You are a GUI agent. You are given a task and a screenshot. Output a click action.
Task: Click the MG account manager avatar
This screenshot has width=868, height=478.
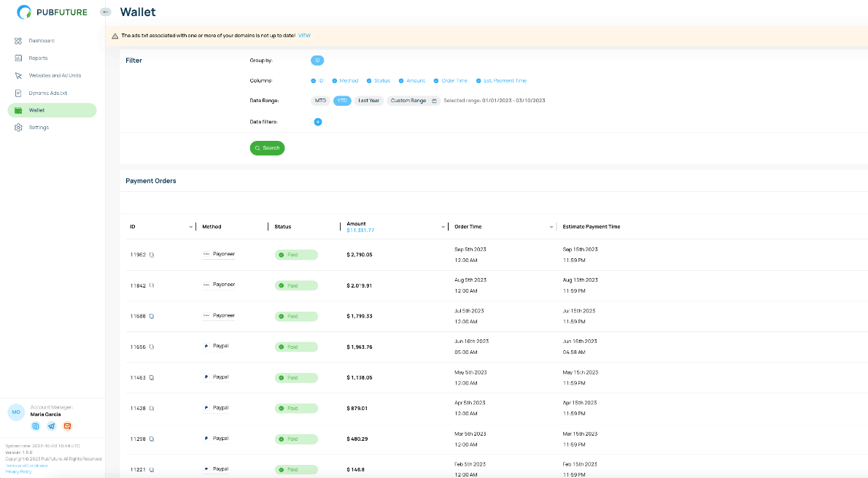(x=16, y=412)
